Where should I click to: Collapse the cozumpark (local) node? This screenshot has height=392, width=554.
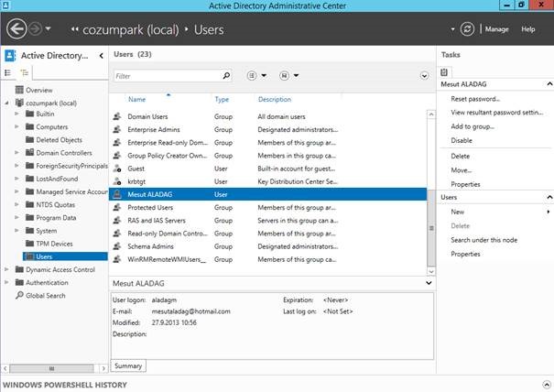[6, 103]
